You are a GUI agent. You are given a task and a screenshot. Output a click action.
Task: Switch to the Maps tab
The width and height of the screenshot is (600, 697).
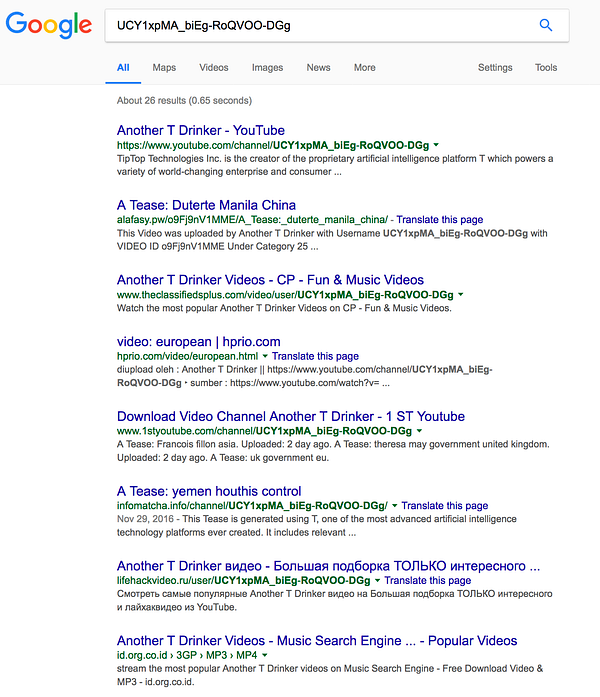tap(164, 68)
